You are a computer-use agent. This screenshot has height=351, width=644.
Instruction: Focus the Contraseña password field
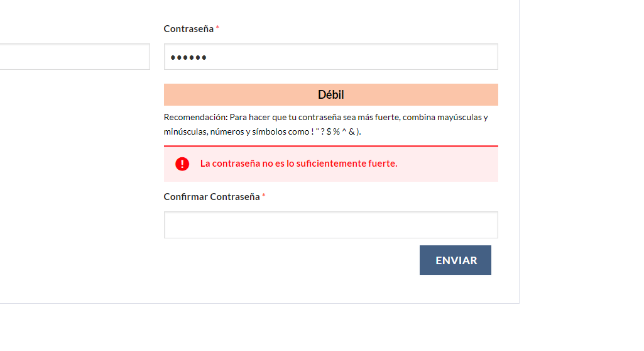click(x=330, y=57)
